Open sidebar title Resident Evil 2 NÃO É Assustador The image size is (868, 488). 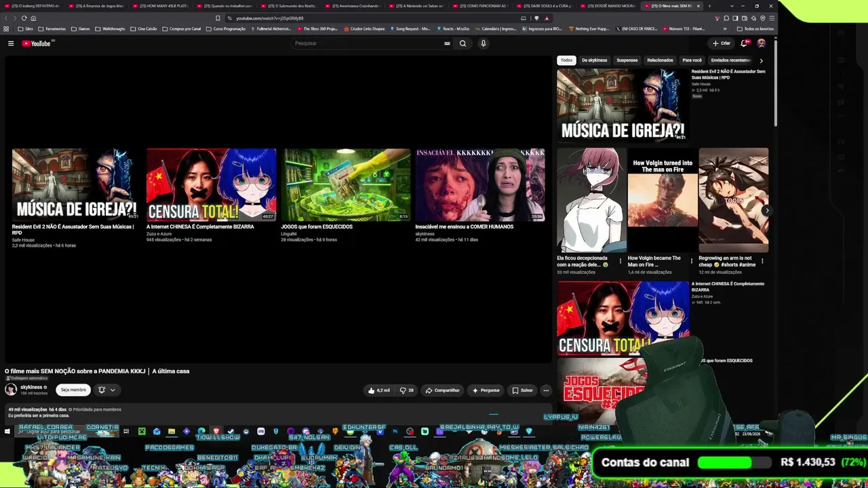728,74
